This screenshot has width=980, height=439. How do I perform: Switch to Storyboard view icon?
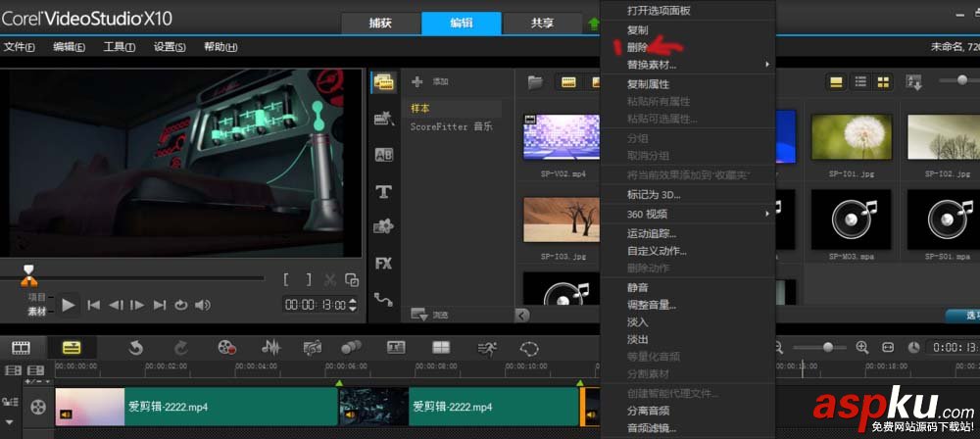click(x=22, y=348)
